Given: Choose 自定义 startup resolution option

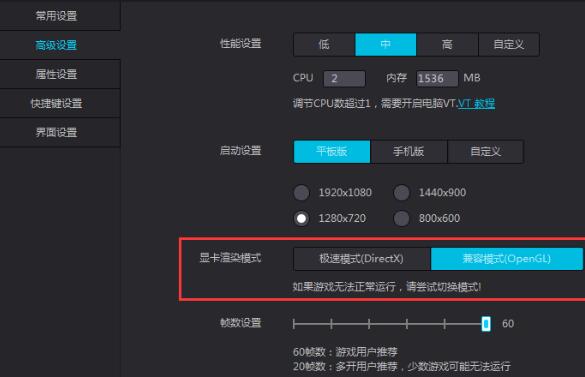Looking at the screenshot, I should pyautogui.click(x=485, y=152).
